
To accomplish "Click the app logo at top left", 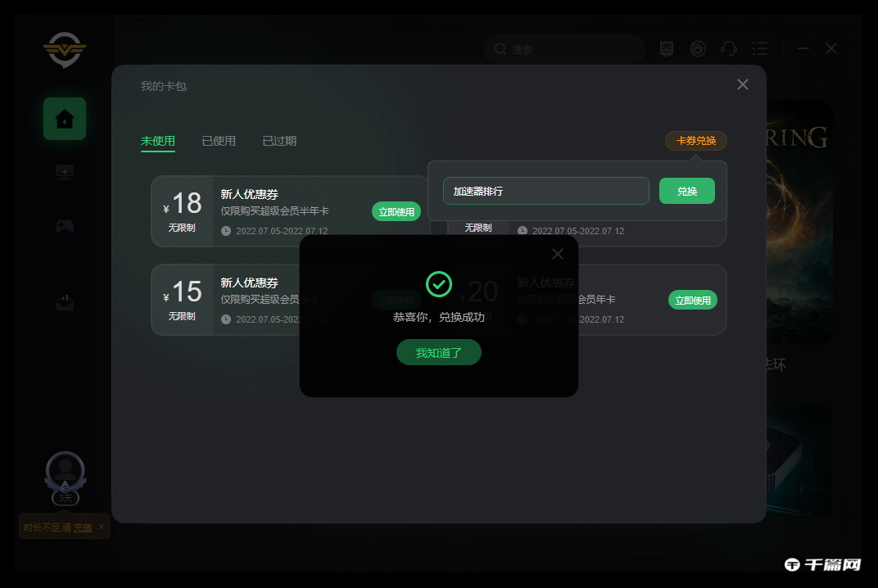I will click(x=64, y=50).
